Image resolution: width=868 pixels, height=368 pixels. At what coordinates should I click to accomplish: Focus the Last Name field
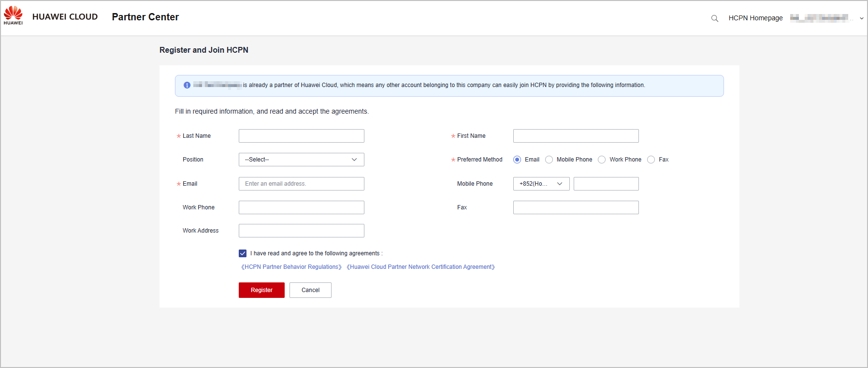[x=302, y=136]
